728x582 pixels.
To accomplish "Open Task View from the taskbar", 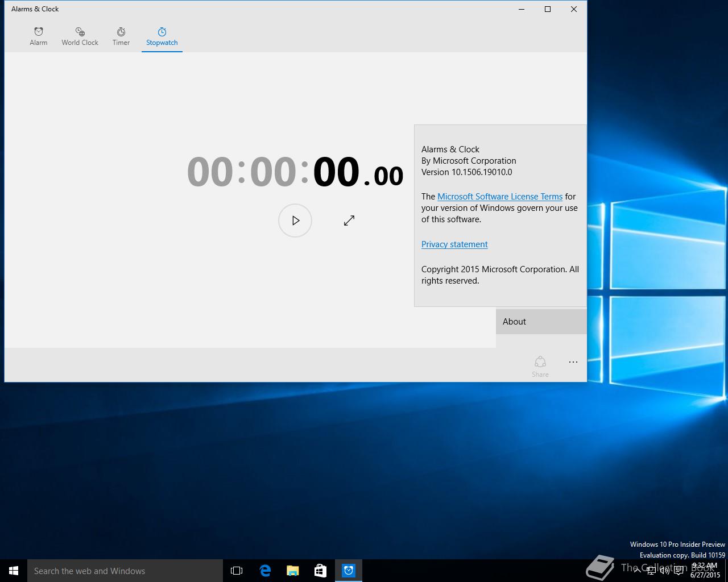I will click(x=237, y=571).
